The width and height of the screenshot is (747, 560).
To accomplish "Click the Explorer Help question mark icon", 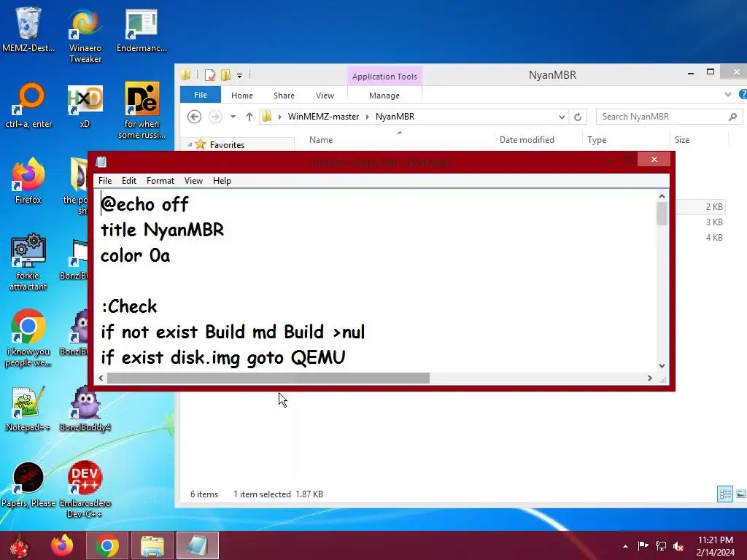I will [x=742, y=94].
